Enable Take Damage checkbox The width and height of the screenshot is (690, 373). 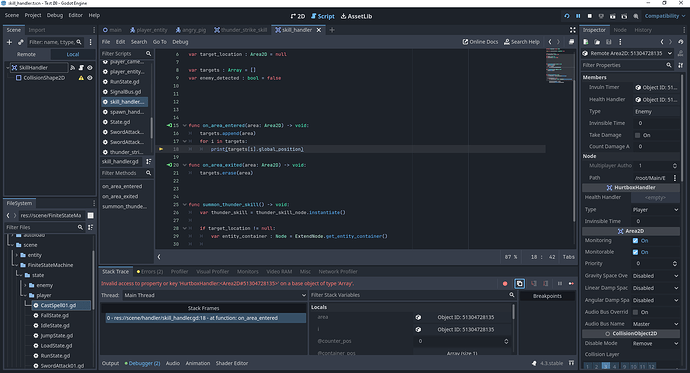637,135
